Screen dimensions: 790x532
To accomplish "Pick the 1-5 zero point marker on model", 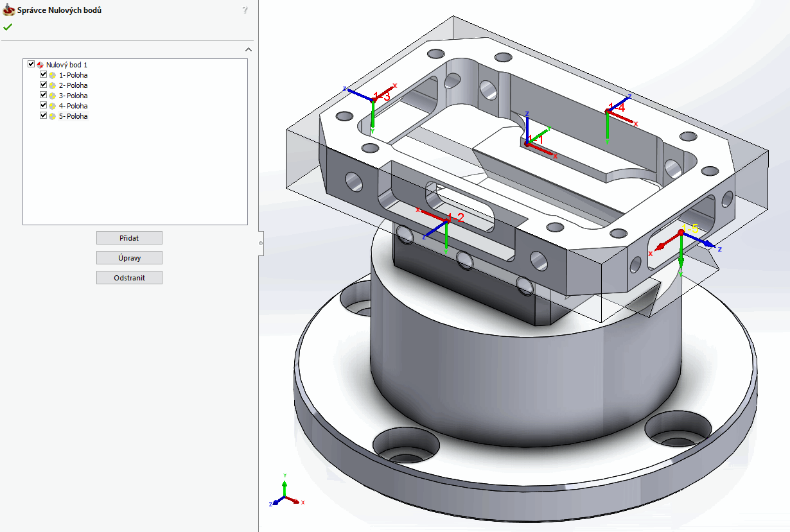I will pyautogui.click(x=681, y=233).
